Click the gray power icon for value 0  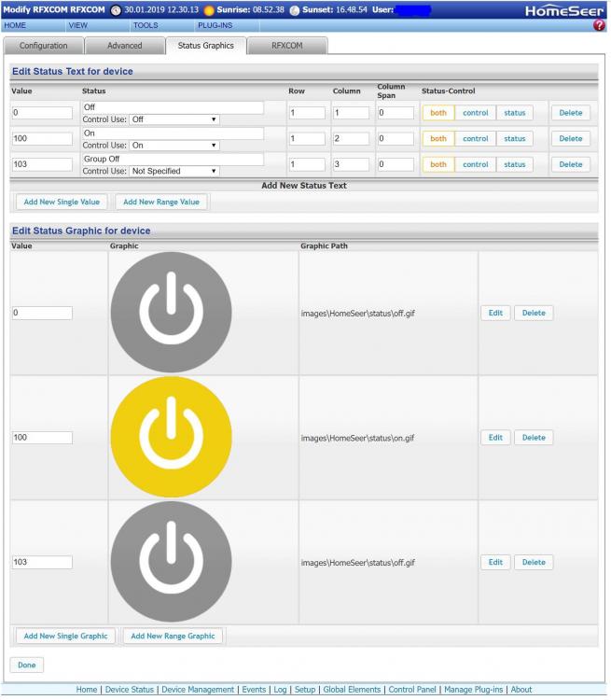(x=171, y=313)
